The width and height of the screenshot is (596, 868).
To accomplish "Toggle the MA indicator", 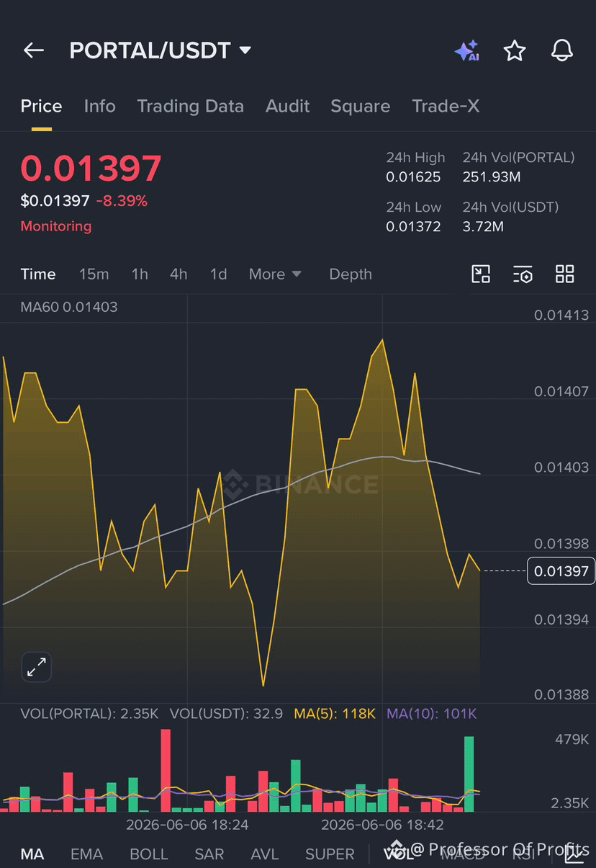I will (x=32, y=854).
